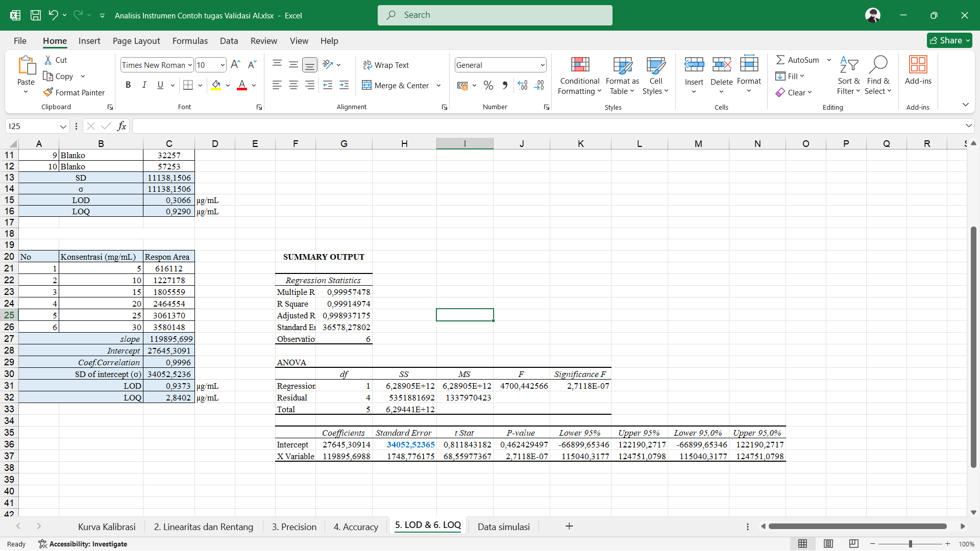This screenshot has height=551, width=980.
Task: Click Accessibility: Investigate in status bar
Action: click(83, 544)
